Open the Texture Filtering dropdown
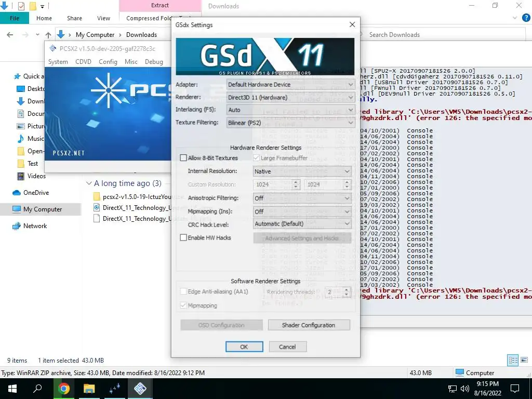This screenshot has height=399, width=532. pyautogui.click(x=290, y=123)
